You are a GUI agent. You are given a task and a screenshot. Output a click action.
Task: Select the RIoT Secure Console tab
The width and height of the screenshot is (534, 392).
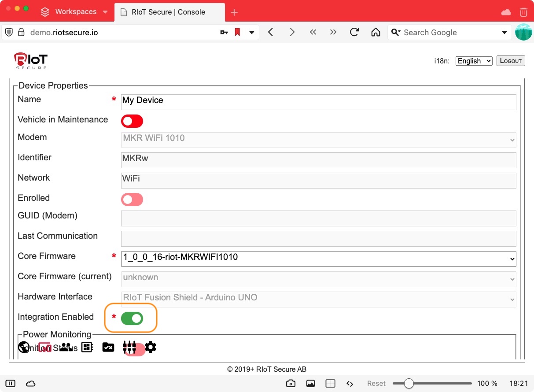[168, 12]
